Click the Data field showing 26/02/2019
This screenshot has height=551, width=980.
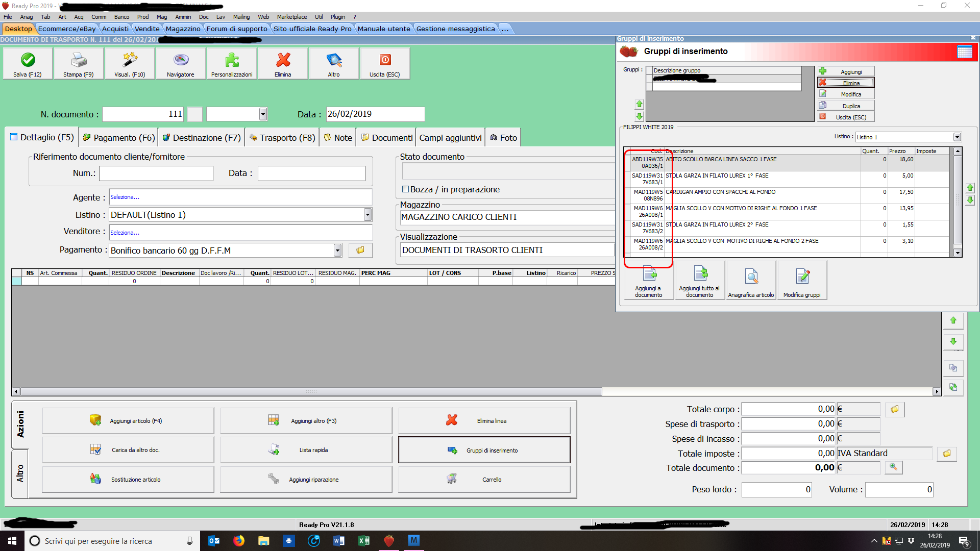coord(375,114)
